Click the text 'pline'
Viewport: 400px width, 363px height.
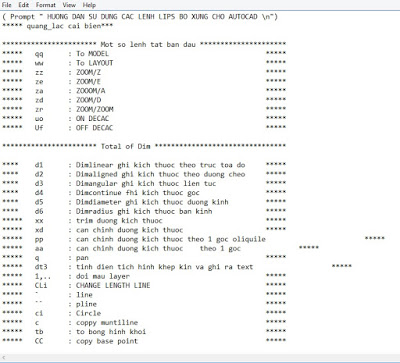(86, 304)
